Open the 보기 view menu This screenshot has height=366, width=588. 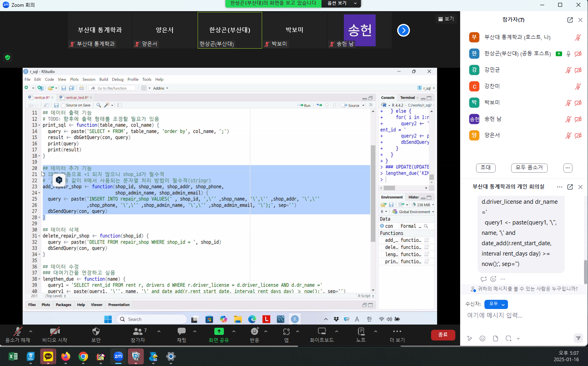click(x=446, y=19)
